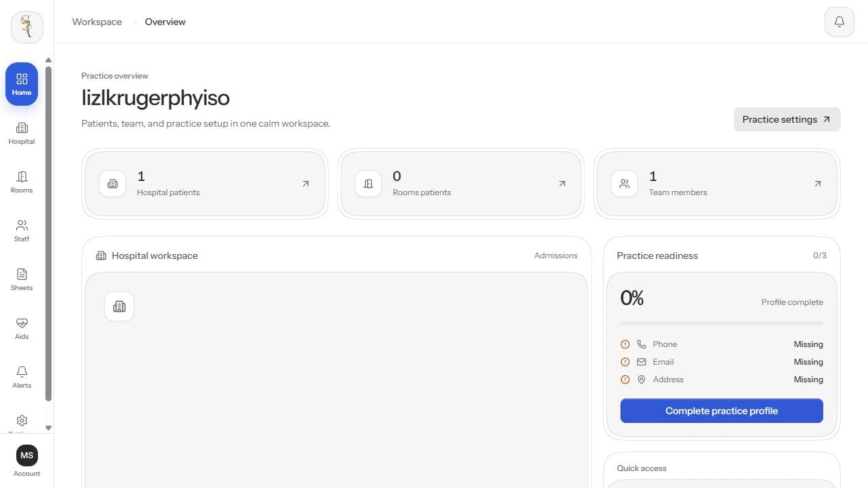This screenshot has width=868, height=488.
Task: Open the Sheets sidebar icon
Action: (22, 279)
